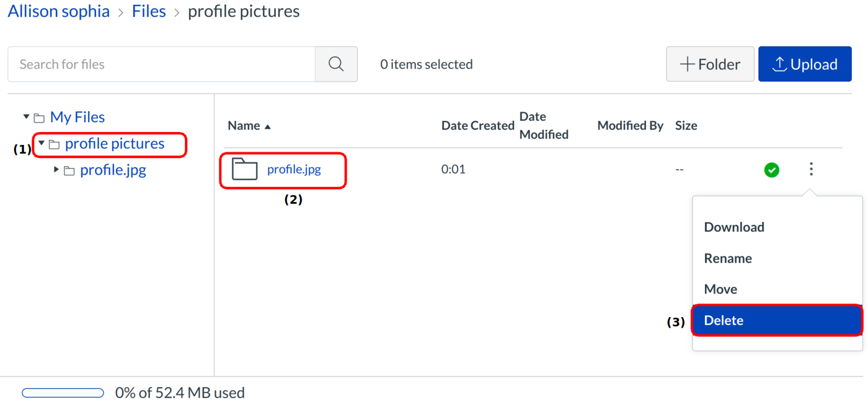Select Rename in the options menu
The height and width of the screenshot is (410, 868).
click(728, 258)
